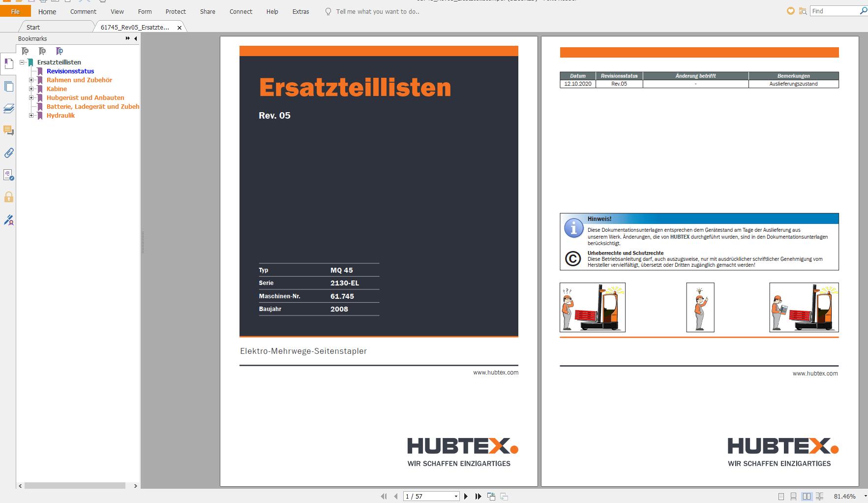Click the lightbulb Tell me icon
868x503 pixels.
pyautogui.click(x=328, y=11)
